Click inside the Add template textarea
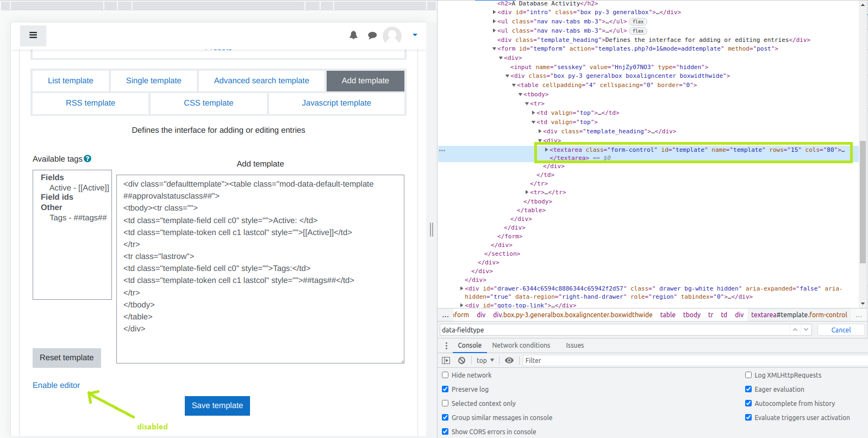The height and width of the screenshot is (438, 868). 260,269
